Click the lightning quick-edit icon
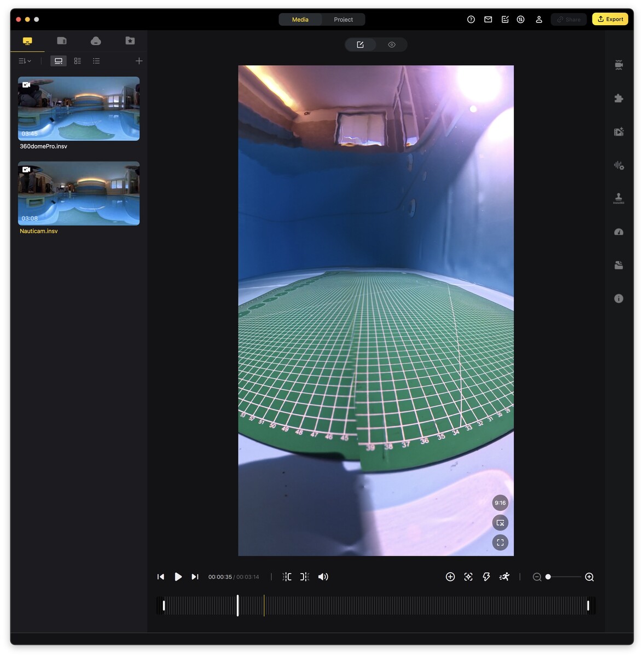The image size is (644, 657). pos(486,577)
